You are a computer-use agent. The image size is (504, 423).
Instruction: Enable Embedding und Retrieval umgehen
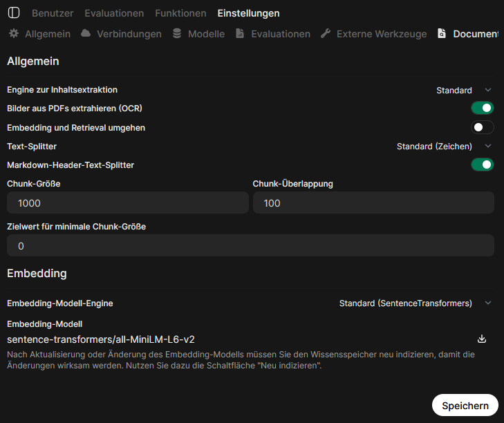pos(482,127)
